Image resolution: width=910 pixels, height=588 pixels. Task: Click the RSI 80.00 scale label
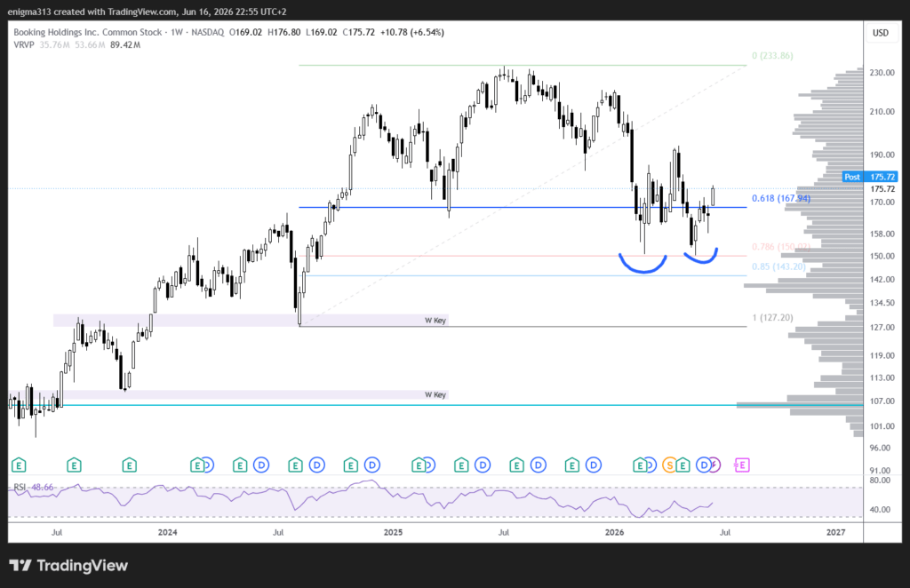click(880, 481)
